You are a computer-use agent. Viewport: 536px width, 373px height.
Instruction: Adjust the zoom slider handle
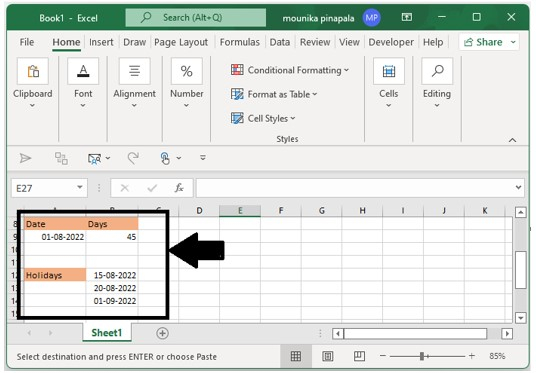[x=422, y=356]
